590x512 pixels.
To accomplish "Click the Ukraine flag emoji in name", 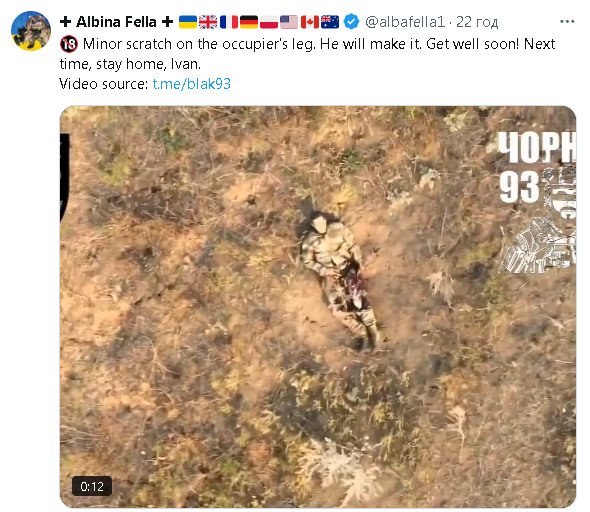I will point(187,22).
